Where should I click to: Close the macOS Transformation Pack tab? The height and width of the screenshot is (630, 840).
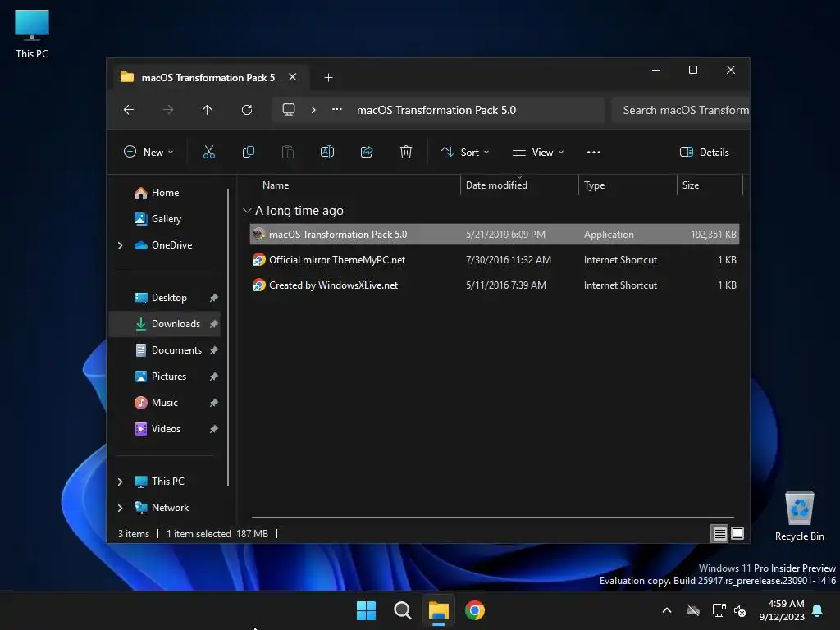point(293,77)
